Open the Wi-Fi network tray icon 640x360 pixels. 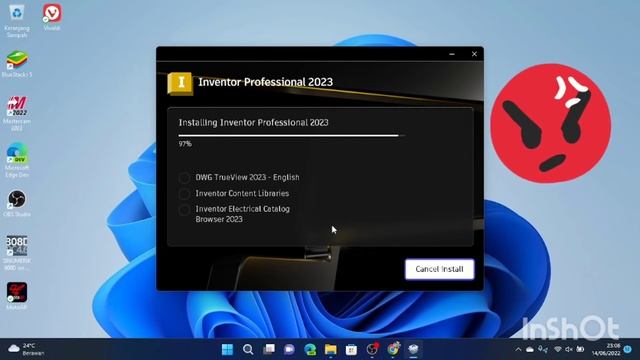tap(558, 350)
